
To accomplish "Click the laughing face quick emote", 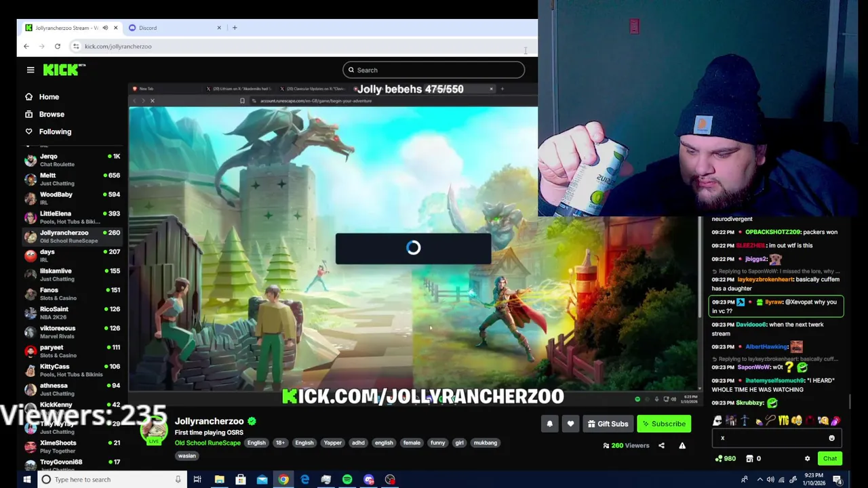I will coord(797,421).
